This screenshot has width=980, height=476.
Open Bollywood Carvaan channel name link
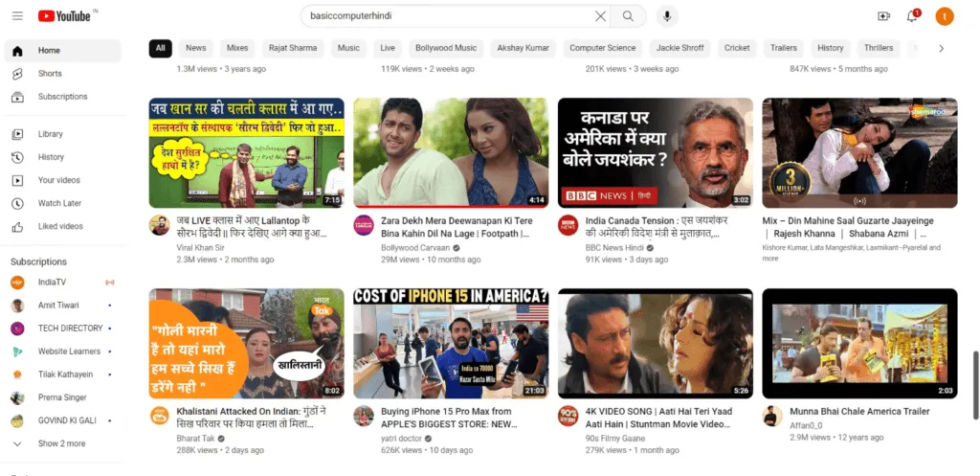click(415, 248)
